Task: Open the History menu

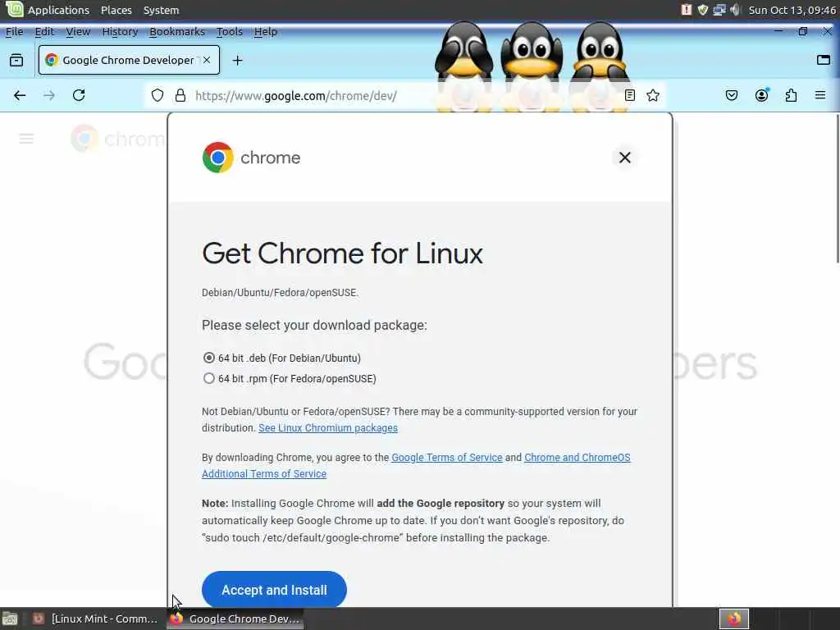Action: point(120,32)
